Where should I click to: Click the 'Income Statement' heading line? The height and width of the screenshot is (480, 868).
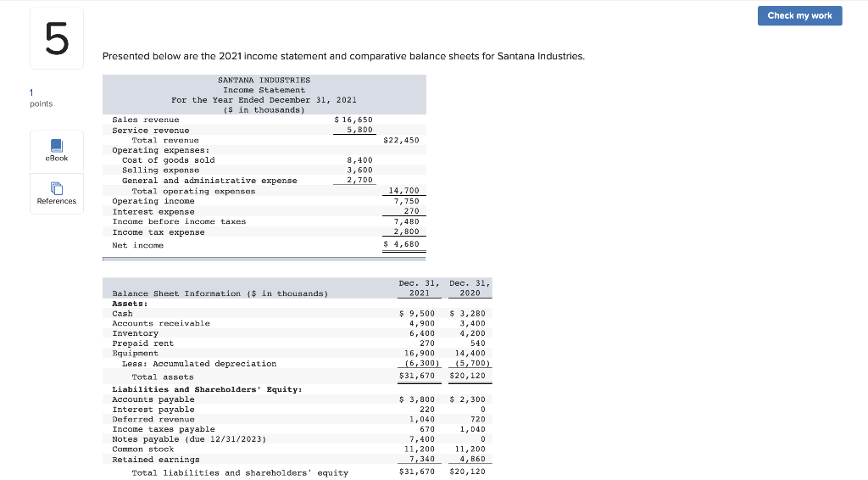point(264,90)
